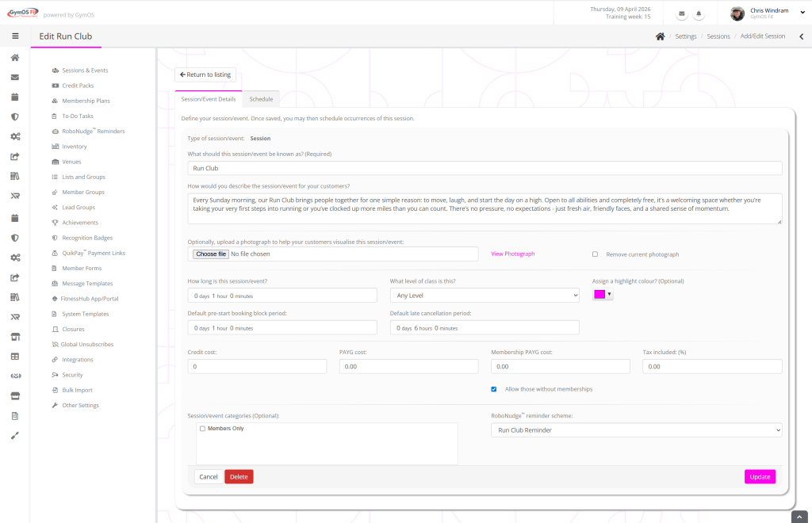
Task: Tick the Remove current photograph checkbox
Action: [x=595, y=254]
